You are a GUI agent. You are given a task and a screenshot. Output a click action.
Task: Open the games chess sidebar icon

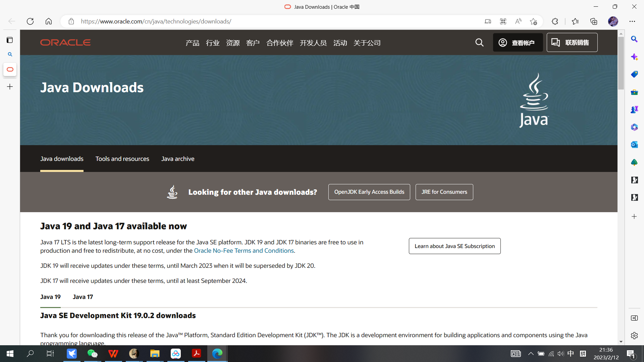tap(634, 110)
